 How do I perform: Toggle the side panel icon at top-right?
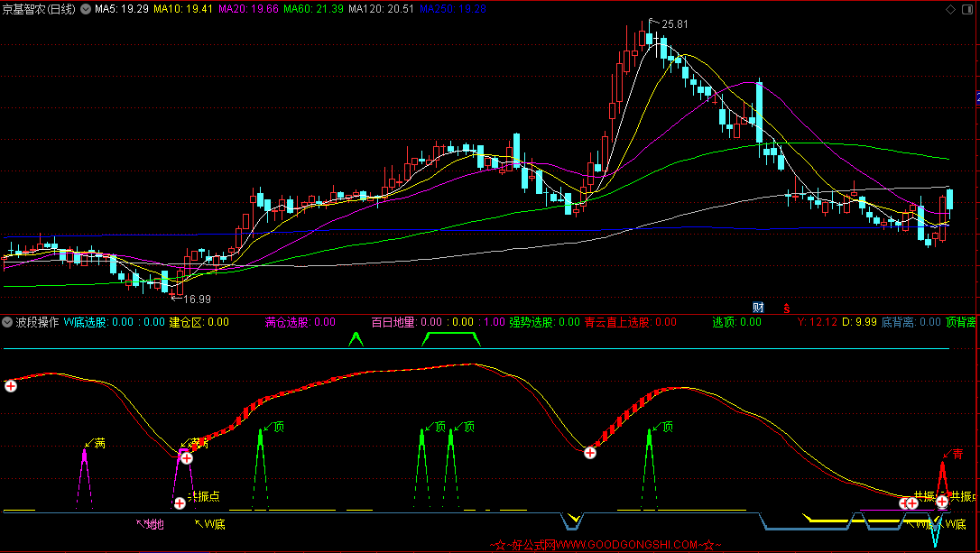point(968,9)
